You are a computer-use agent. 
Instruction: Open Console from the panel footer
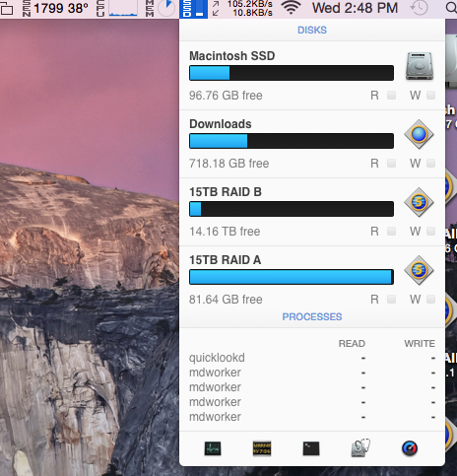point(262,448)
